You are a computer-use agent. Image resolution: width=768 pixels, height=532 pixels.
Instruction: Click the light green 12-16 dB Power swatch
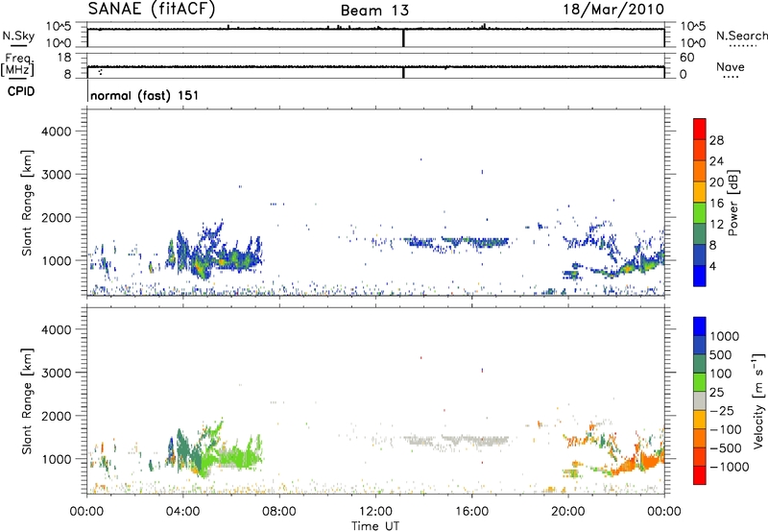pos(700,212)
